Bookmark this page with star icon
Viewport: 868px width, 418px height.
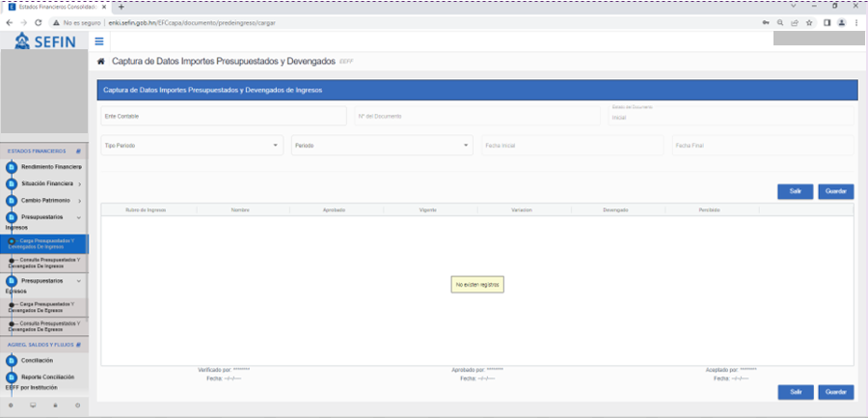click(808, 22)
